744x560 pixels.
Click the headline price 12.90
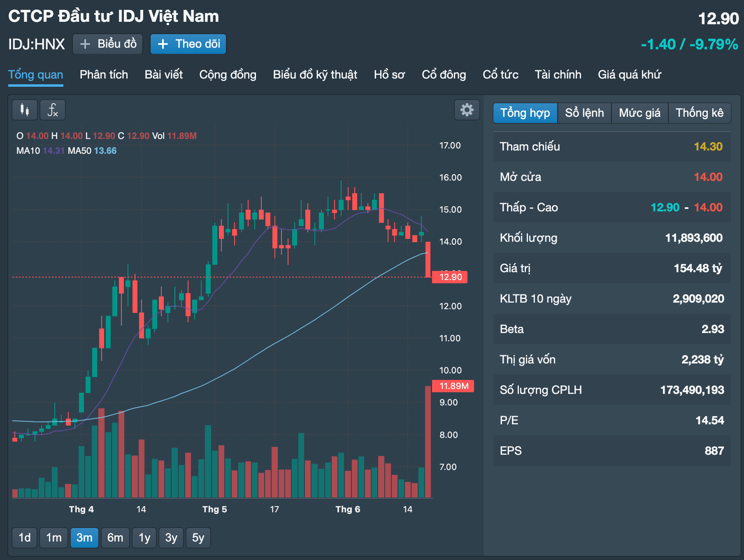718,19
